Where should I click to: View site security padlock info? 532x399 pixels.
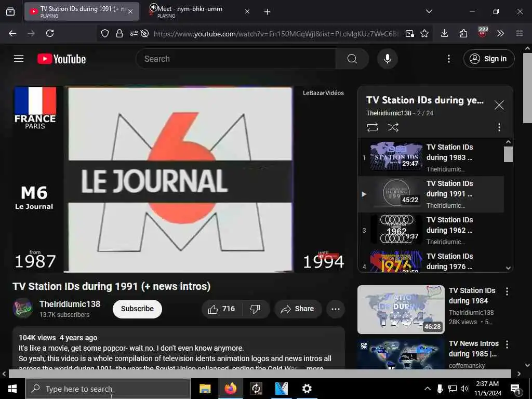119,33
